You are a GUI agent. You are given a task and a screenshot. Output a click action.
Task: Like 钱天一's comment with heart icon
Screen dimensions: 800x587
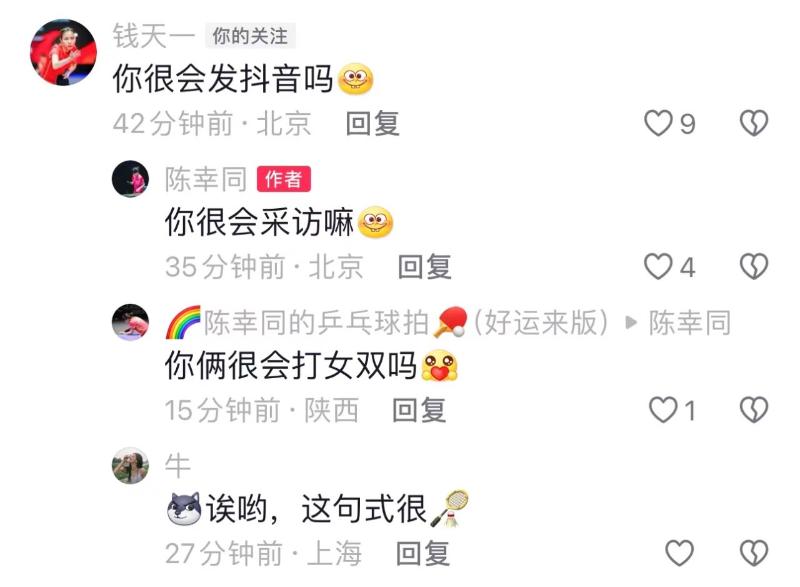point(658,123)
